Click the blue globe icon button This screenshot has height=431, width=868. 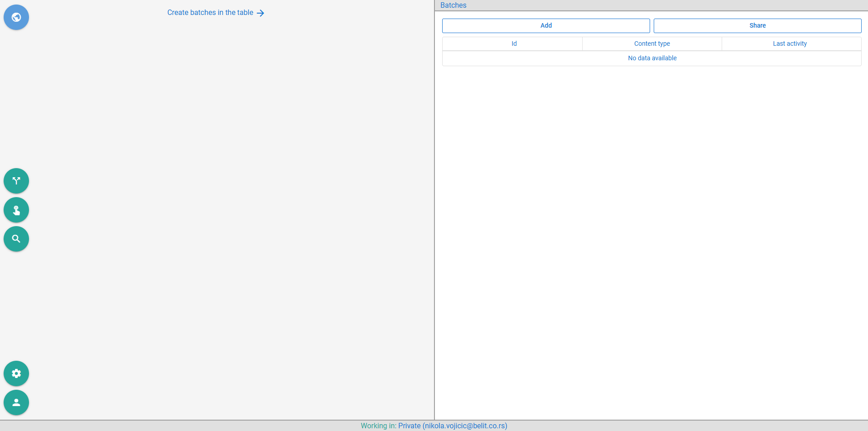(16, 17)
